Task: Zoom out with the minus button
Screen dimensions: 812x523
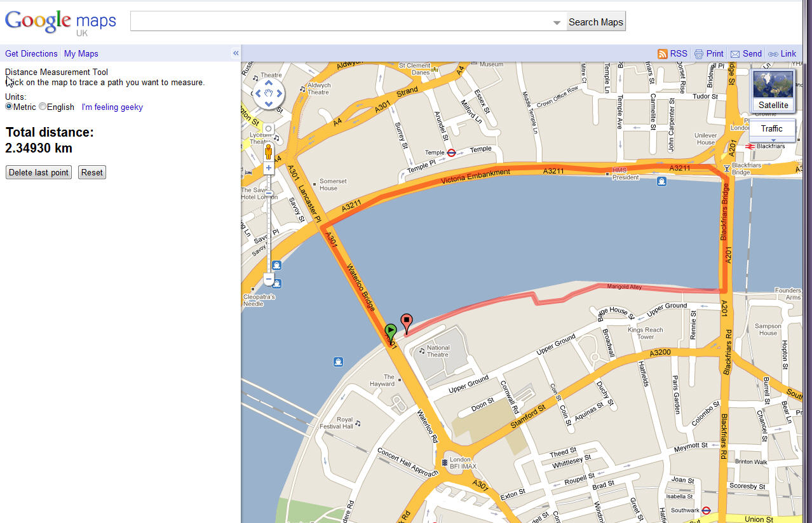Action: (269, 279)
